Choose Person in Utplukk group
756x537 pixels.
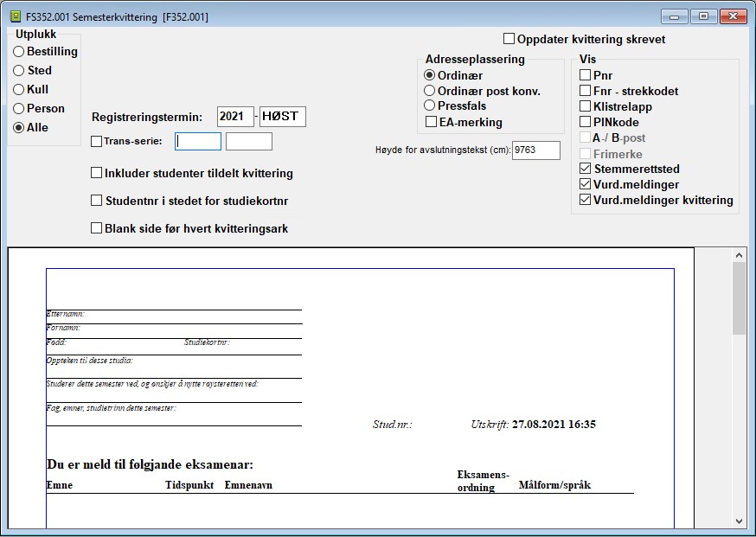pos(19,108)
